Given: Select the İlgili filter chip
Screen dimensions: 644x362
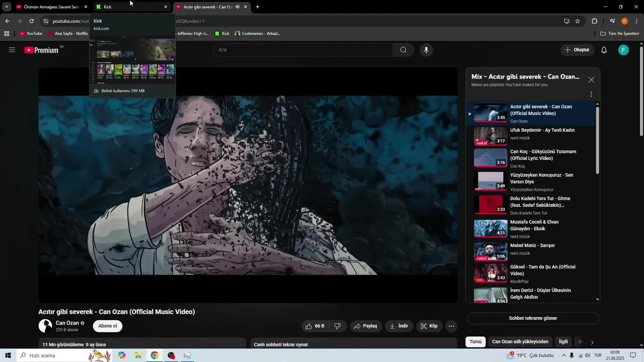Looking at the screenshot, I should [563, 341].
